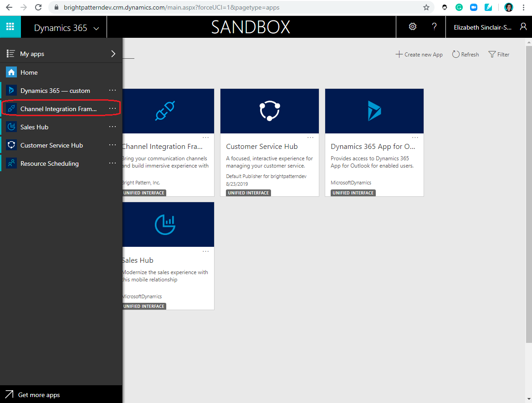Click browser forward arrow
The width and height of the screenshot is (532, 403).
point(23,7)
